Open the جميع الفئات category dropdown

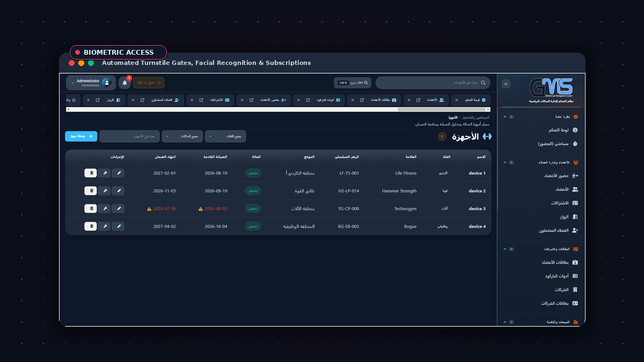click(225, 137)
